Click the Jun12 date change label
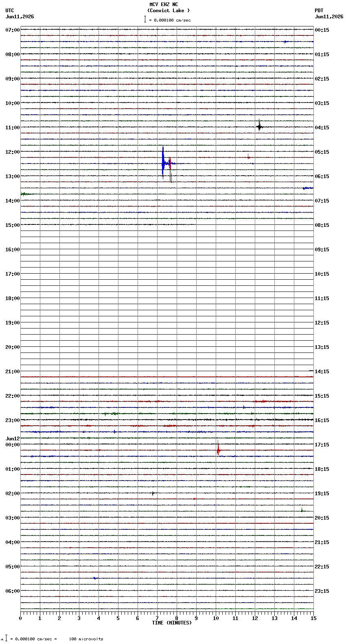 [x=13, y=439]
